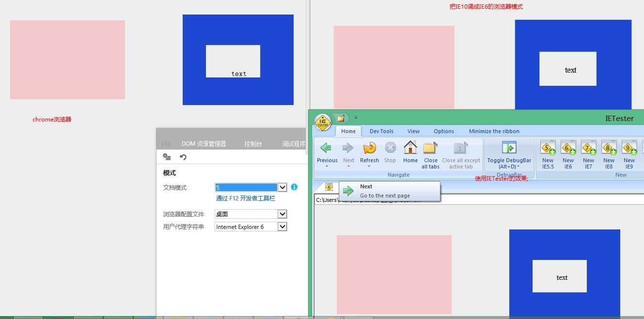Switch to the Dev Tools ribbon tab

point(381,131)
